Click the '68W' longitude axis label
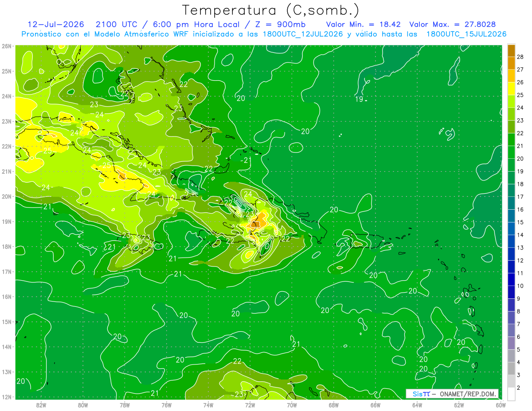The width and height of the screenshot is (532, 411). coord(333,404)
